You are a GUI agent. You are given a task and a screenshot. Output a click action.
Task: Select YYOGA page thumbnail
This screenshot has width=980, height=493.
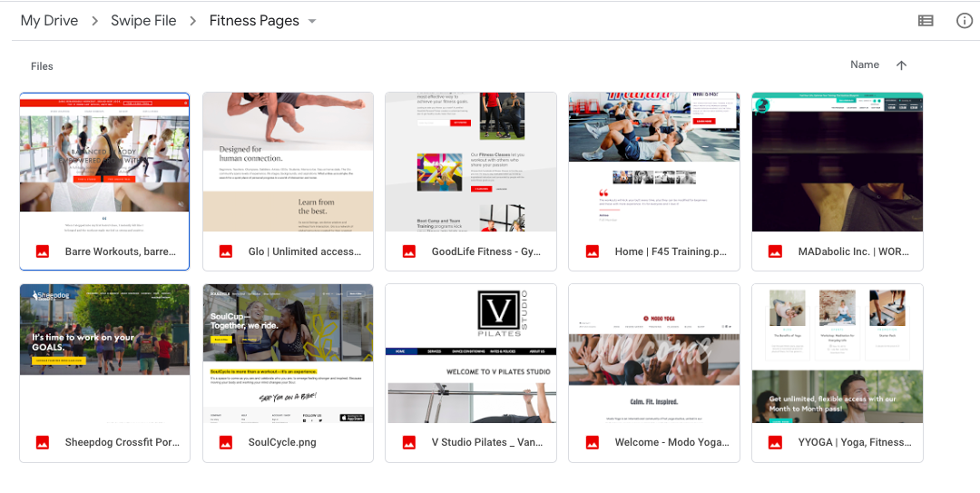pyautogui.click(x=837, y=353)
